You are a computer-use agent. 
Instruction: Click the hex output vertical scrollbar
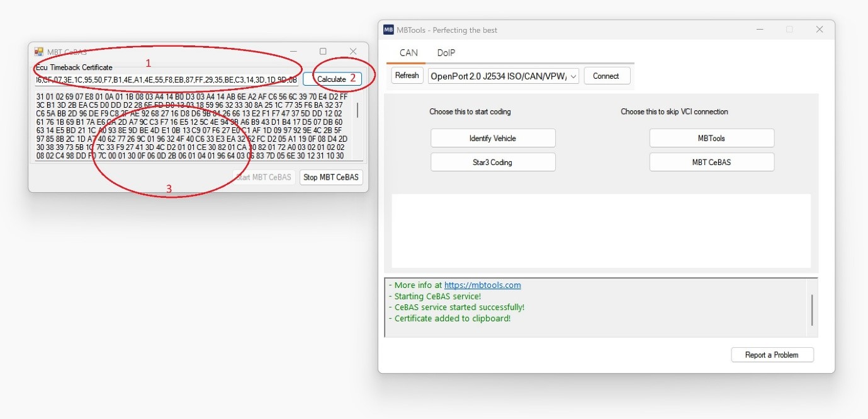point(358,111)
